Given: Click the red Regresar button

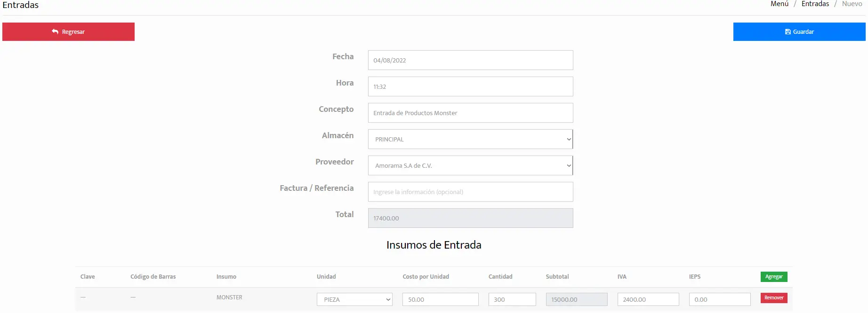Looking at the screenshot, I should coord(68,31).
